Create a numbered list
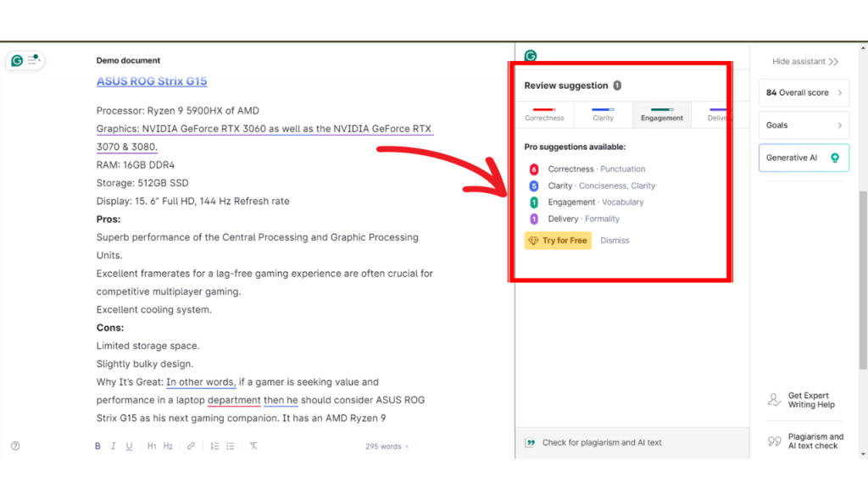 (214, 446)
